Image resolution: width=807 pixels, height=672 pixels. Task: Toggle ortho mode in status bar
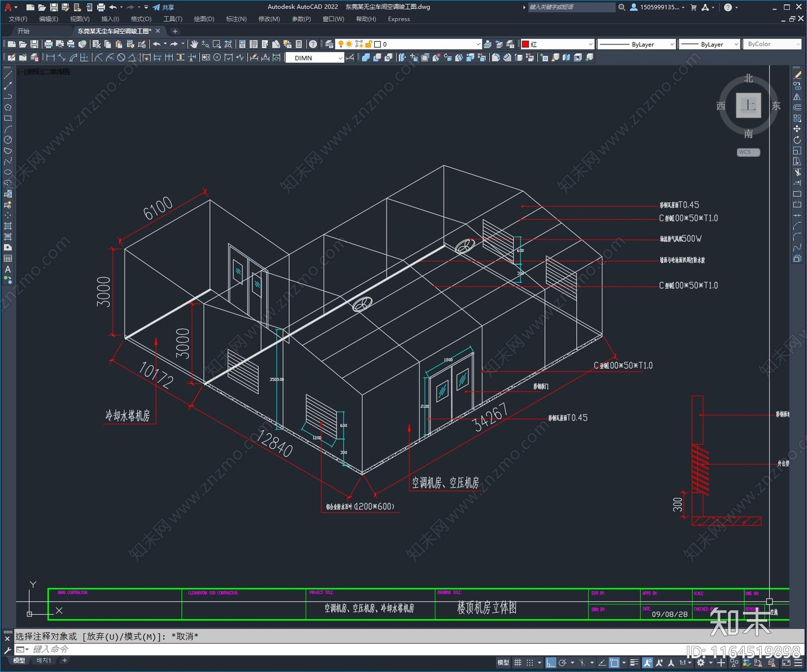coord(551,662)
